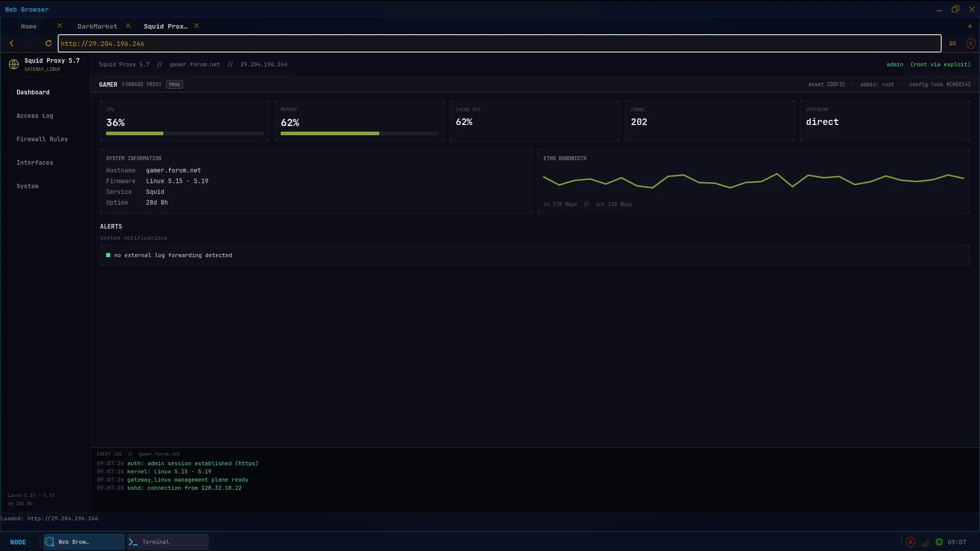Image resolution: width=980 pixels, height=551 pixels.
Task: Close the Home tab
Action: click(60, 26)
